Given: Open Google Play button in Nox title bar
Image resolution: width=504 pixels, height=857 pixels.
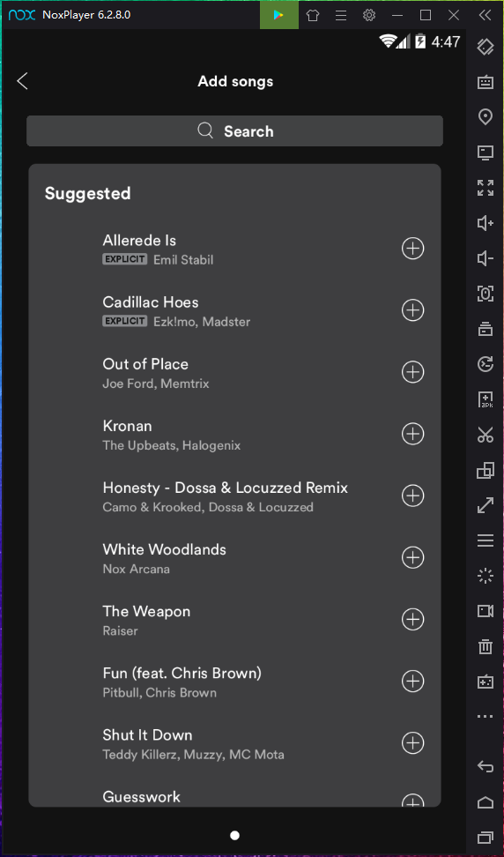Looking at the screenshot, I should tap(279, 15).
